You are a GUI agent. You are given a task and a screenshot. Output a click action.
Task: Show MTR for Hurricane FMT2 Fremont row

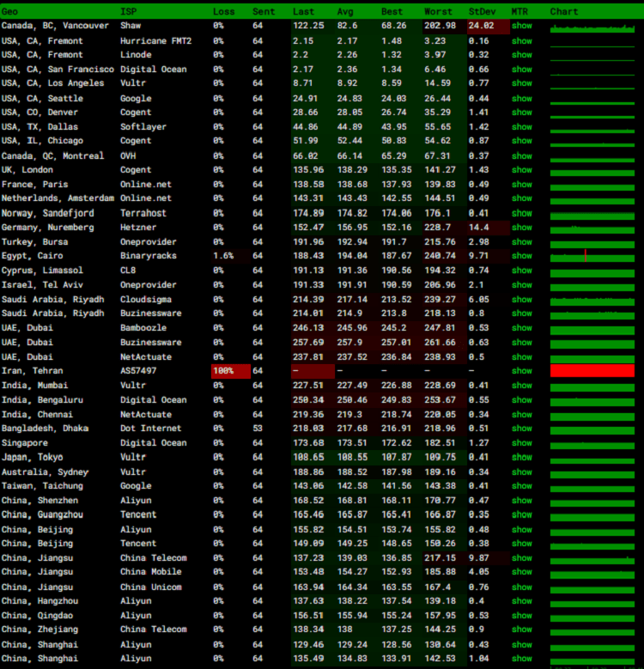click(521, 41)
